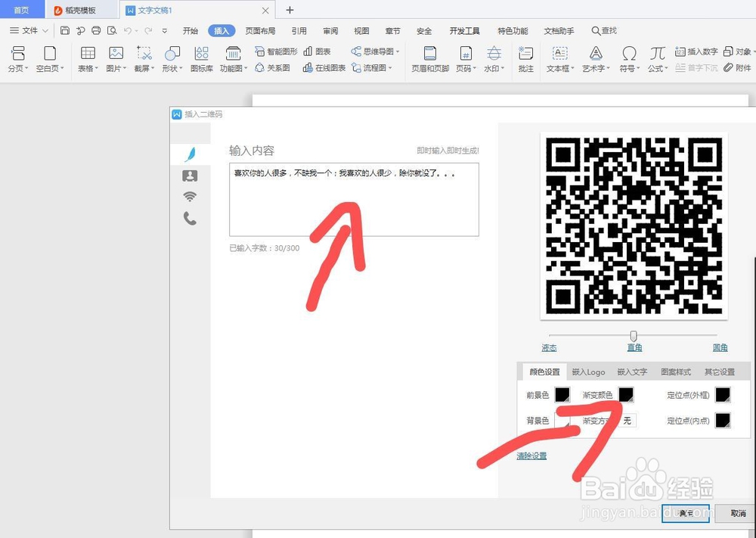Open the Page Layout (页面布局) tab
The image size is (756, 538).
click(260, 30)
